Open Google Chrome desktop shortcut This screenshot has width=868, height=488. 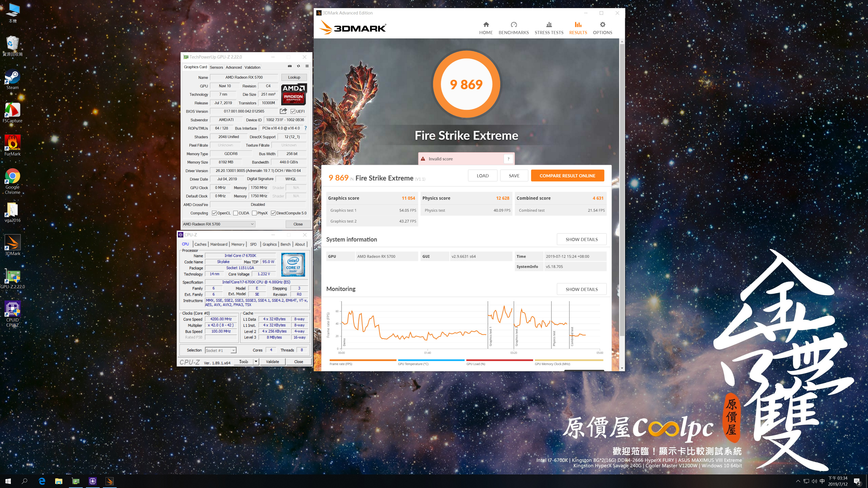pyautogui.click(x=12, y=181)
